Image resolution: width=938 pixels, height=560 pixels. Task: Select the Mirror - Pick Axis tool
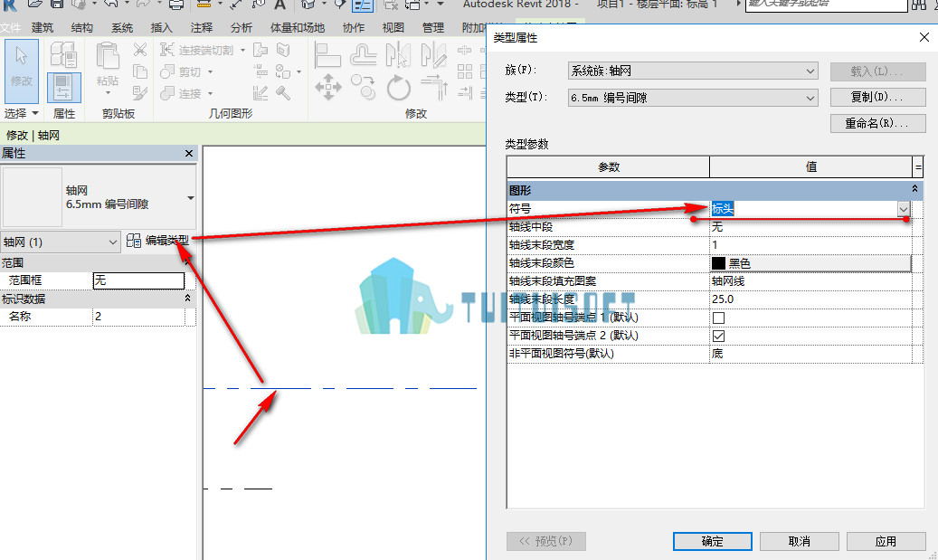[x=398, y=55]
